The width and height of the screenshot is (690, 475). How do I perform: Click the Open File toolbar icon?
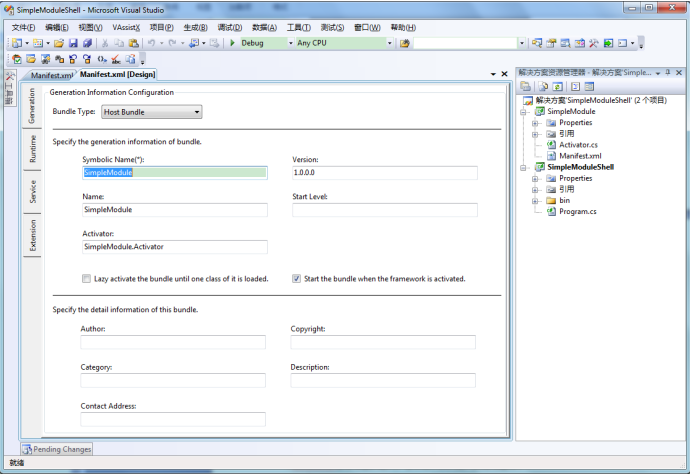point(59,43)
